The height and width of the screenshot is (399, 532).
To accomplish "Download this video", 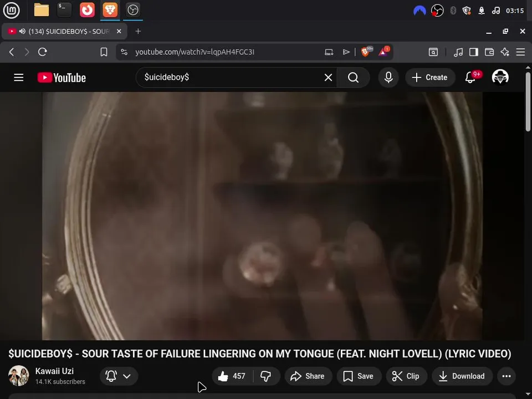I will pyautogui.click(x=462, y=376).
